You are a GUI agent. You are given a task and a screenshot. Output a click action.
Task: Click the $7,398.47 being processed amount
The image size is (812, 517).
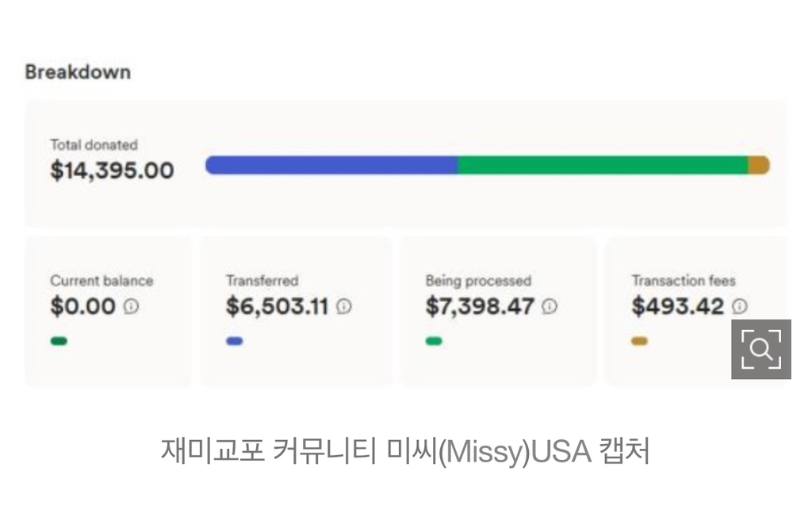coord(480,306)
